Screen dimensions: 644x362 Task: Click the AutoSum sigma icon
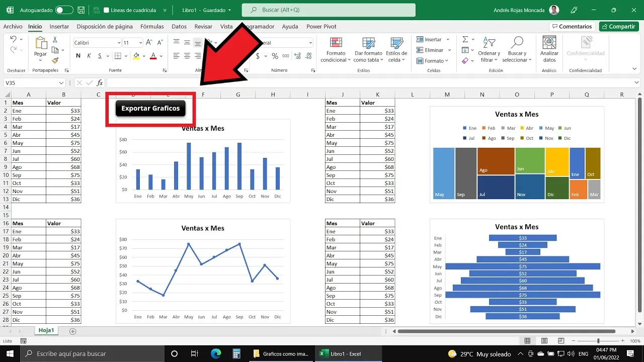[465, 40]
